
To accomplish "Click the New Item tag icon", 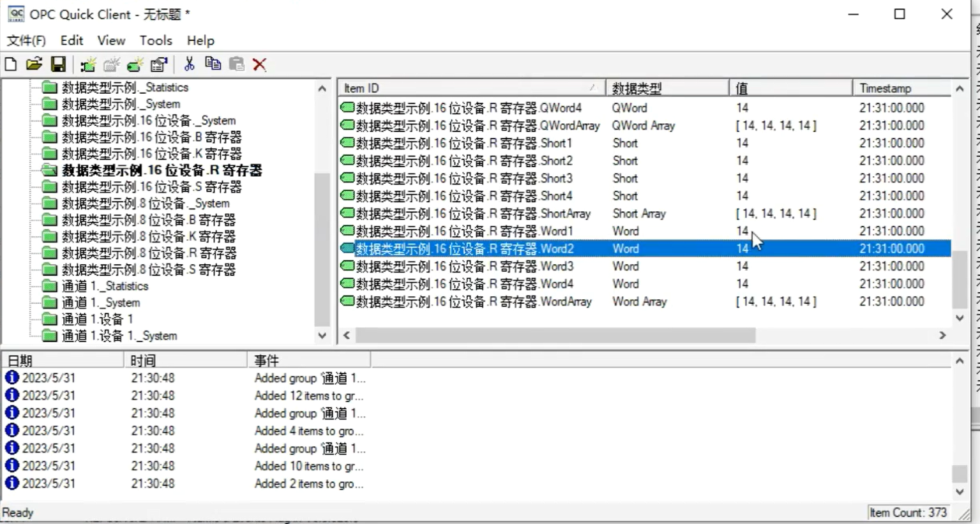I will point(135,64).
